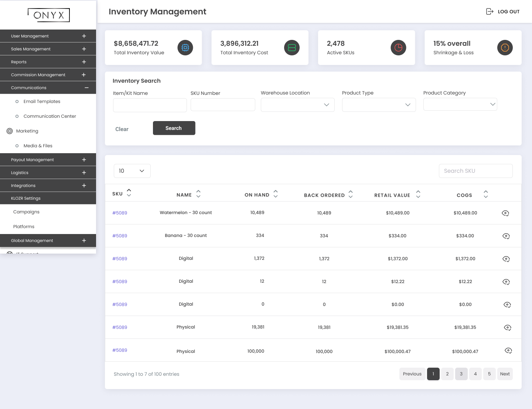Click the Shrinkage & Loss warning icon
Screen dimensions: 532x409
505,48
